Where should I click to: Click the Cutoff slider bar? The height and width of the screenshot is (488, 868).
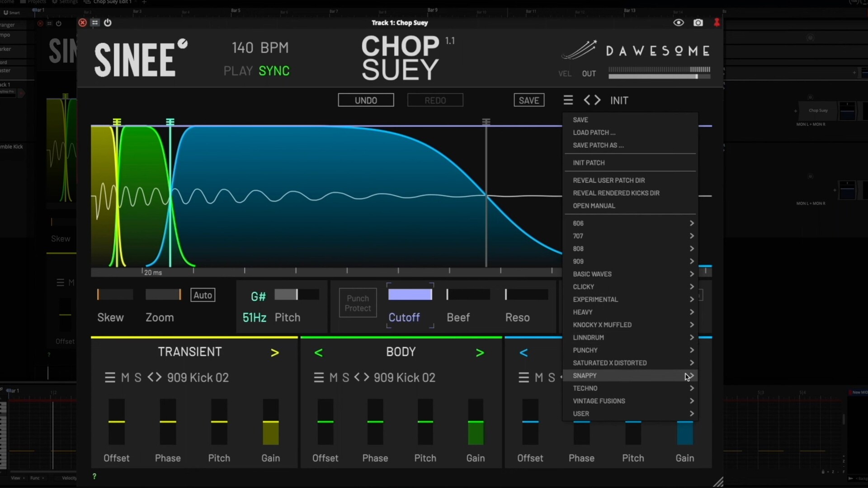(410, 295)
